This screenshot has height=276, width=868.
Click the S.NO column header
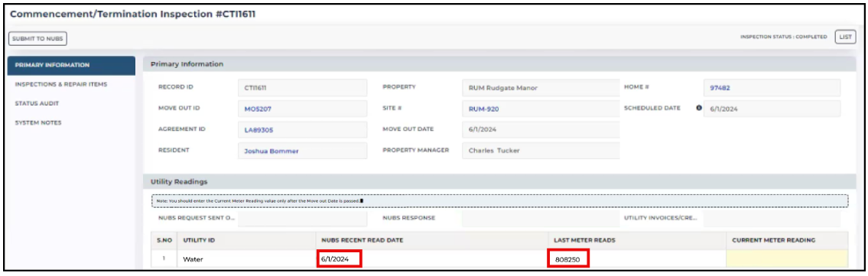(x=164, y=240)
